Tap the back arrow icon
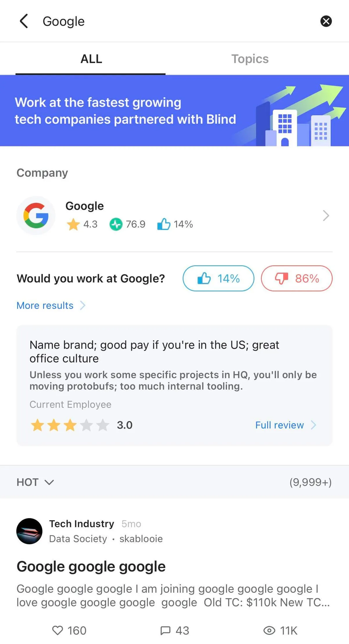Viewport: 349px width, 644px height. pos(24,21)
